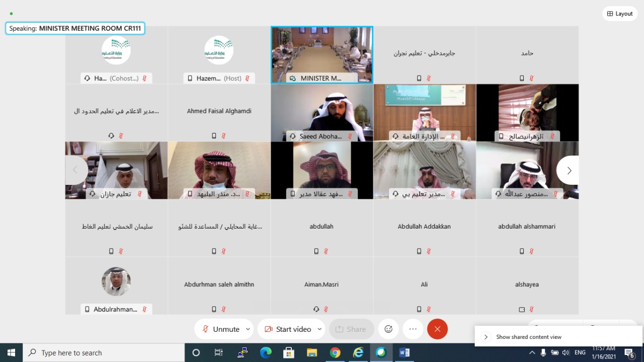This screenshot has height=362, width=644.
Task: Switch ENG language in system tray
Action: pyautogui.click(x=581, y=353)
